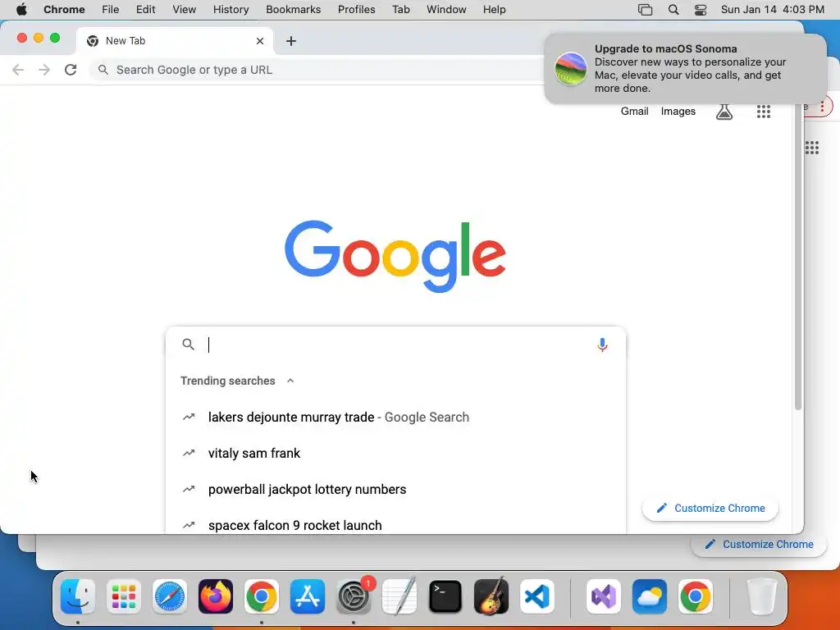Open the Profiles menu
The image size is (840, 630).
click(x=356, y=10)
